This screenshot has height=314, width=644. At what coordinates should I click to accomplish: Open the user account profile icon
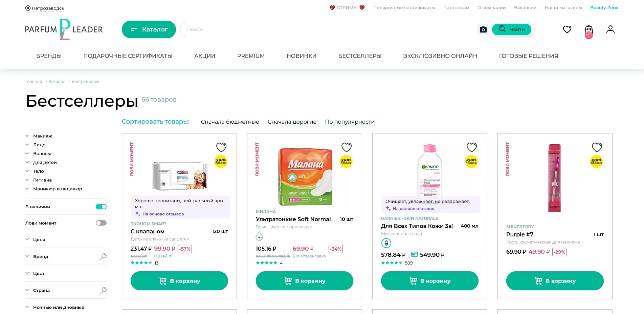tap(610, 29)
